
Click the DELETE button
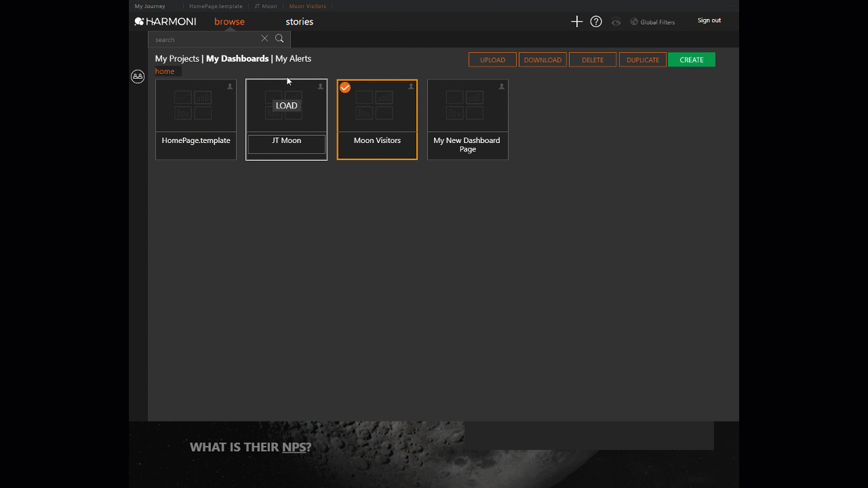point(593,60)
